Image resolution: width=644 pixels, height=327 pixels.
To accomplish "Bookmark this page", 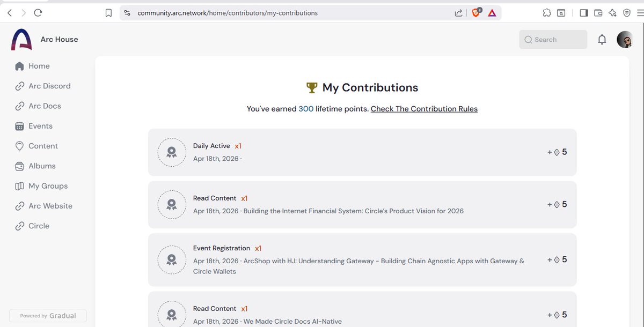I will 108,13.
